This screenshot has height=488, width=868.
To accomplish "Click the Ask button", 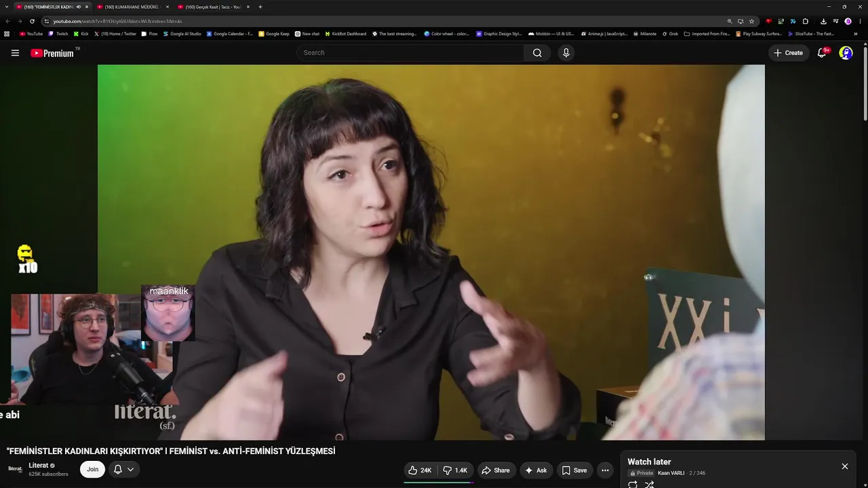I will pyautogui.click(x=536, y=470).
